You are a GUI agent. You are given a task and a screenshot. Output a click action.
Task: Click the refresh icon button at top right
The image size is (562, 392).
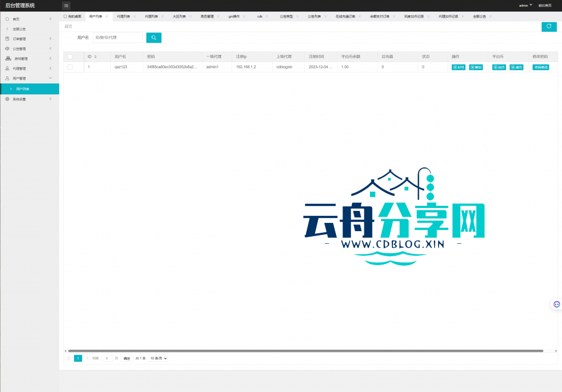point(549,26)
